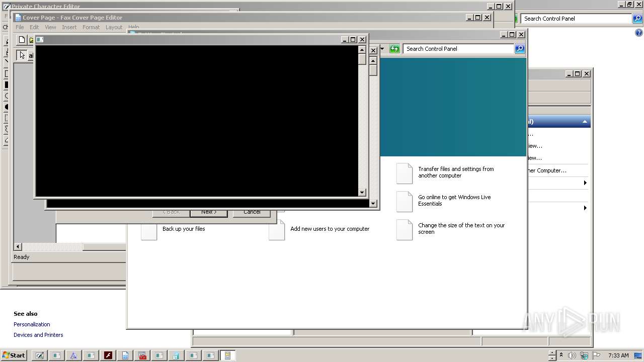The width and height of the screenshot is (644, 362).
Task: Click the top-right Search Control Panel input
Action: (x=576, y=19)
